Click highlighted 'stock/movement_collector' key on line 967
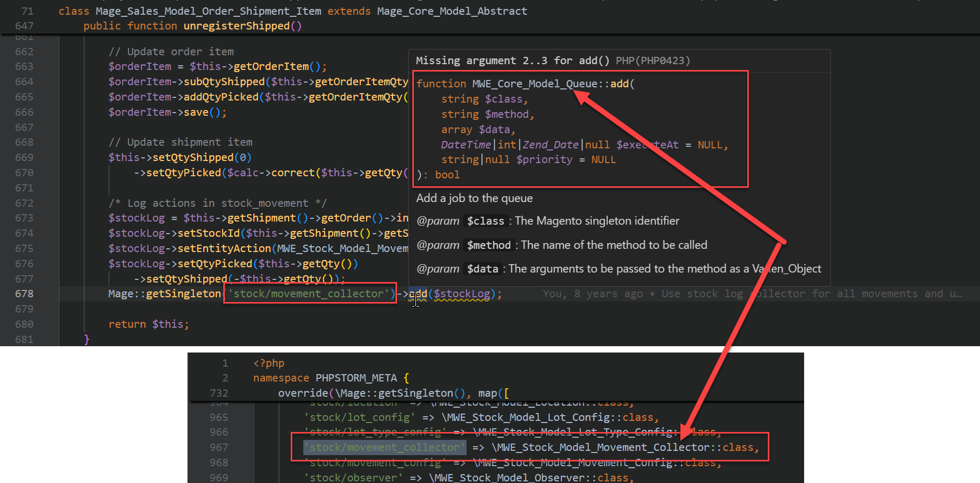The height and width of the screenshot is (483, 980). tap(384, 447)
